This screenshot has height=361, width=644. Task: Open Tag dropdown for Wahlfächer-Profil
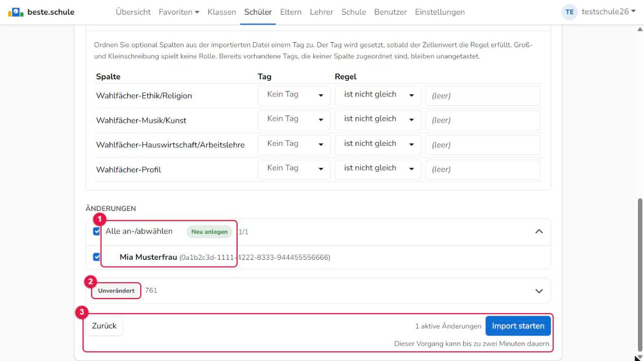click(x=294, y=170)
